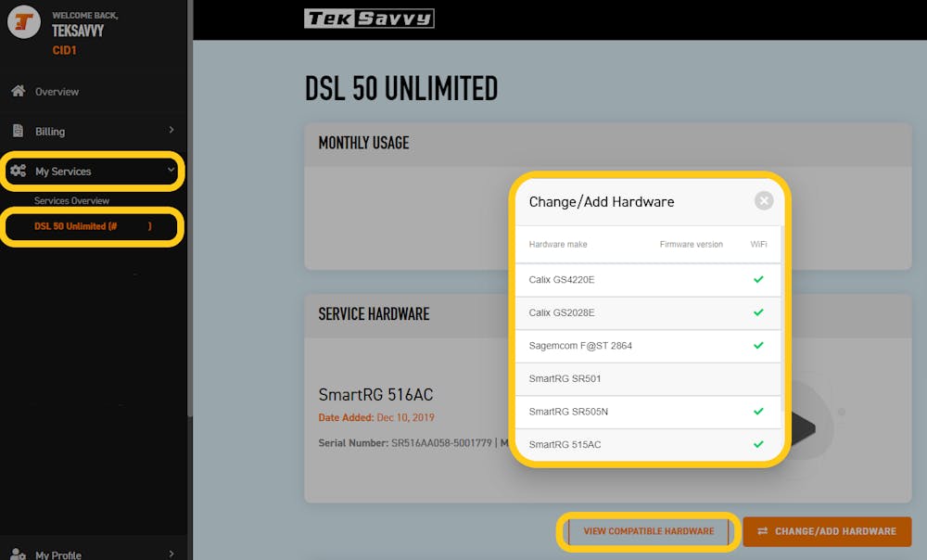Click the WiFi checkmark for Sagemcom F@ST 2864
Image resolution: width=927 pixels, height=560 pixels.
[758, 345]
